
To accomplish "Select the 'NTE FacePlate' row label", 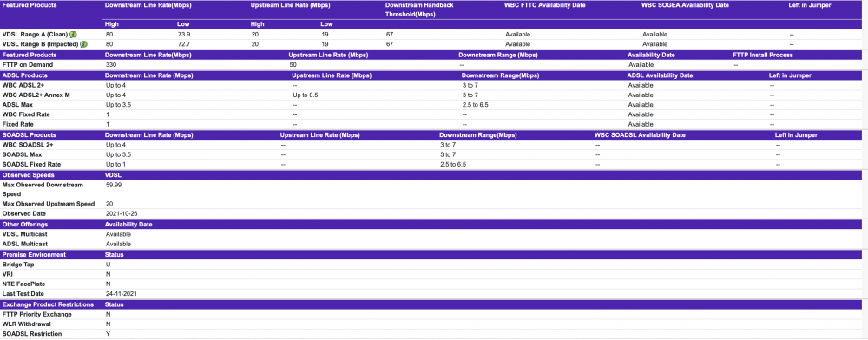I will click(23, 284).
